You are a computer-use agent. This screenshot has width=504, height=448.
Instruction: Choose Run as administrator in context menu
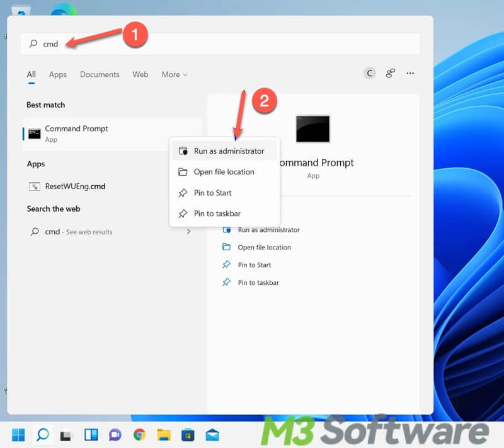click(x=228, y=151)
